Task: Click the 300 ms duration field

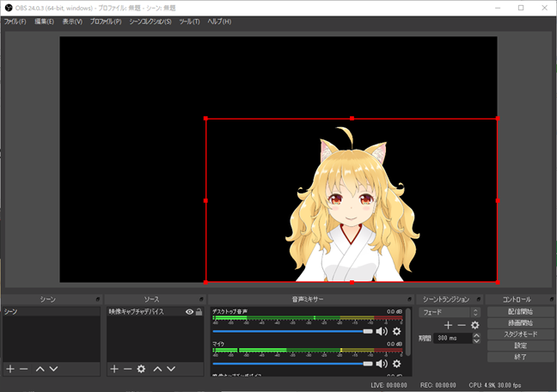Action: click(x=453, y=338)
